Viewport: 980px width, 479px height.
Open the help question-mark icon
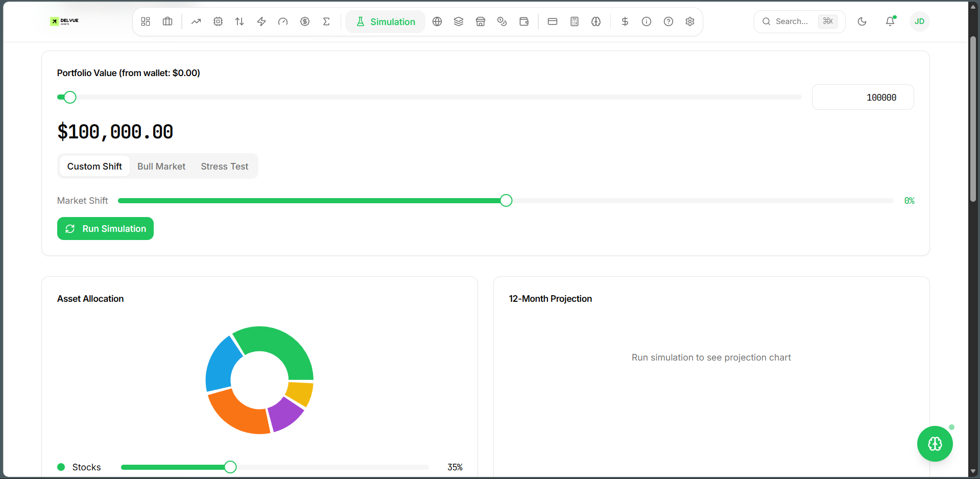[x=668, y=21]
